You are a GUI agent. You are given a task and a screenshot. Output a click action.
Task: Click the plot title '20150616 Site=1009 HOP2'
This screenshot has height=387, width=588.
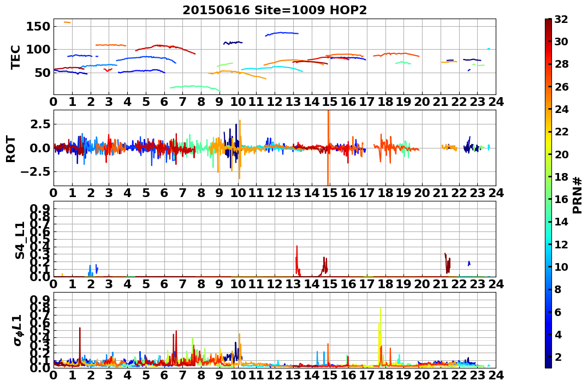coord(275,10)
